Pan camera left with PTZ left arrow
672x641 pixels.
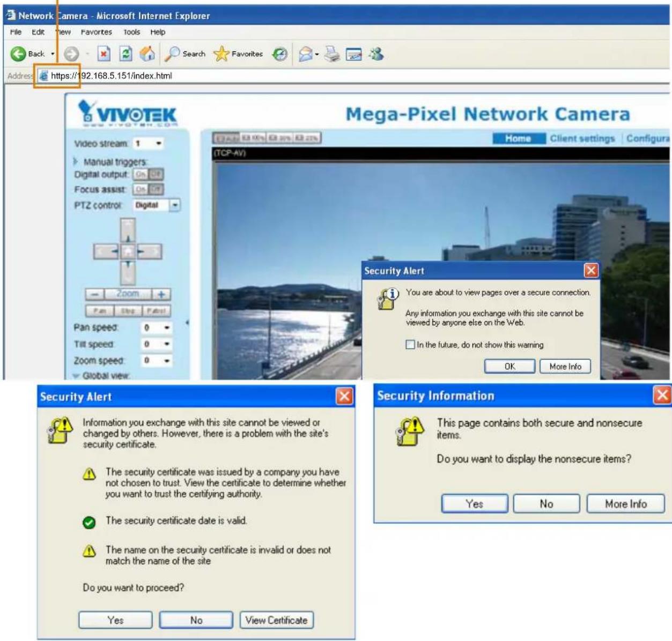click(x=106, y=251)
